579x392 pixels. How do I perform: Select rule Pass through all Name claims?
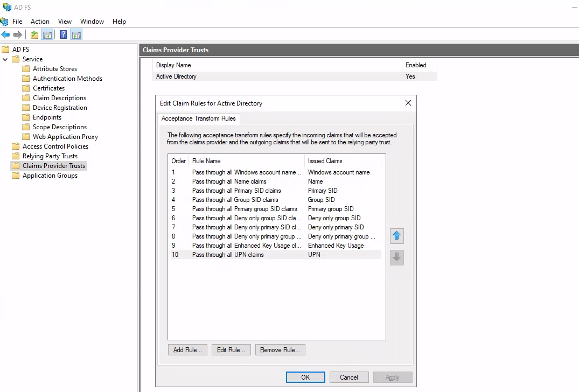275,181
